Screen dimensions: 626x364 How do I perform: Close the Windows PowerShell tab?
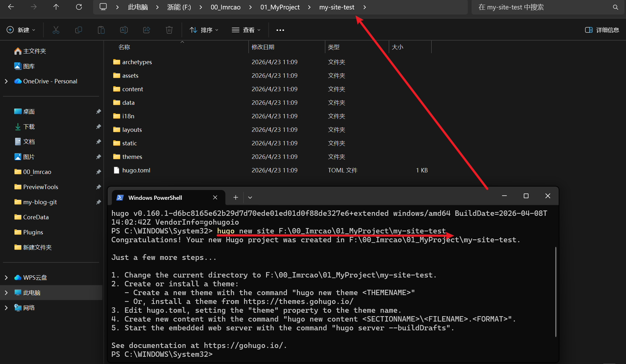pos(215,198)
